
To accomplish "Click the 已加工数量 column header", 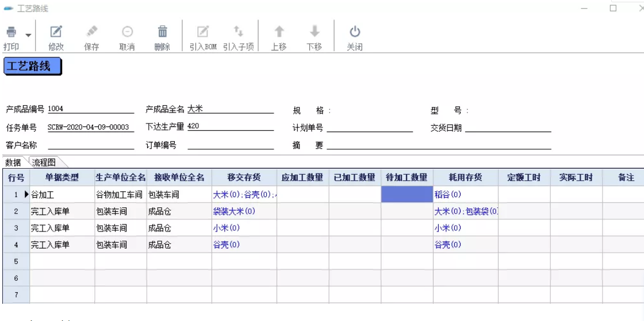I will 355,177.
